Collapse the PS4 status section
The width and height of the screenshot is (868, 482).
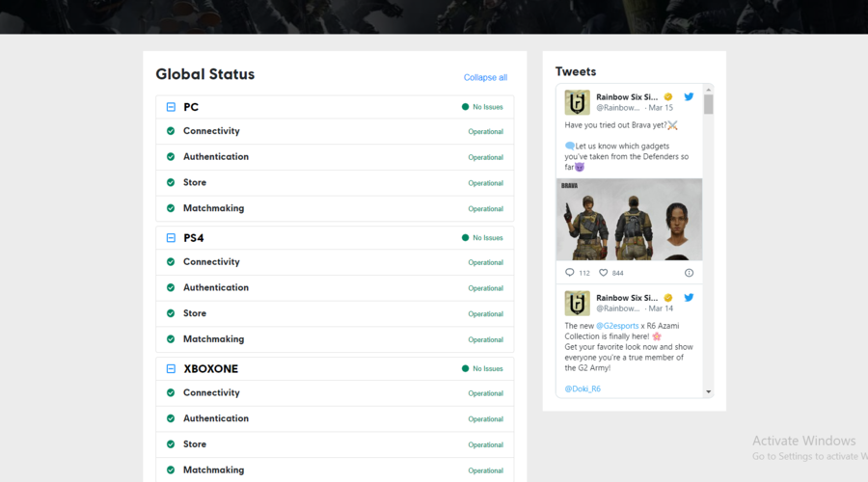[x=171, y=238]
